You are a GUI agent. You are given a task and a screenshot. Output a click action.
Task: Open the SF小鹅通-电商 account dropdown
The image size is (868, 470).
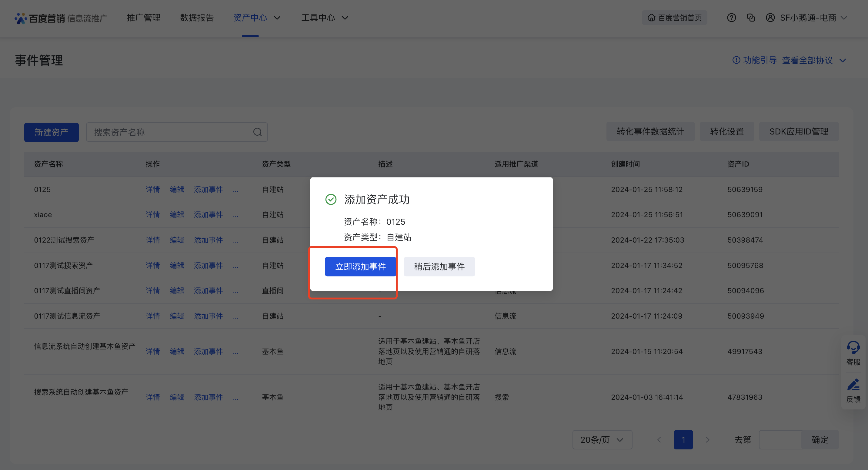coord(844,18)
